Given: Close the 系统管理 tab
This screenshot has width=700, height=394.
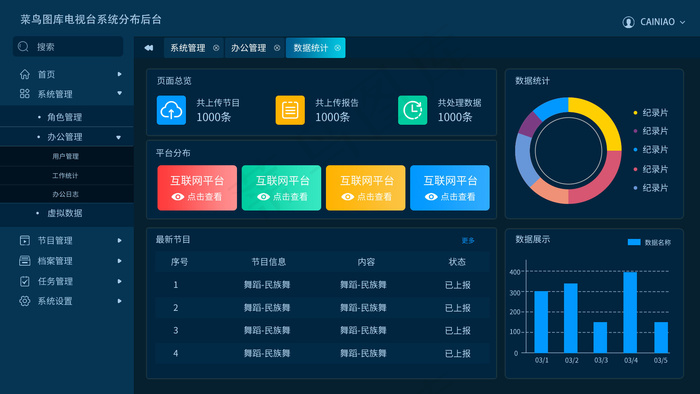Looking at the screenshot, I should click(x=216, y=48).
